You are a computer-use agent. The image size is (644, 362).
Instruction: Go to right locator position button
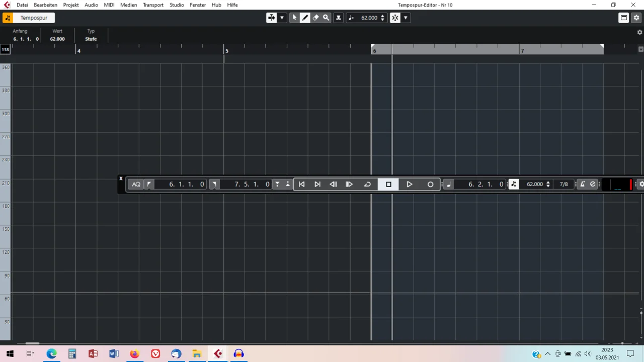coord(214,184)
